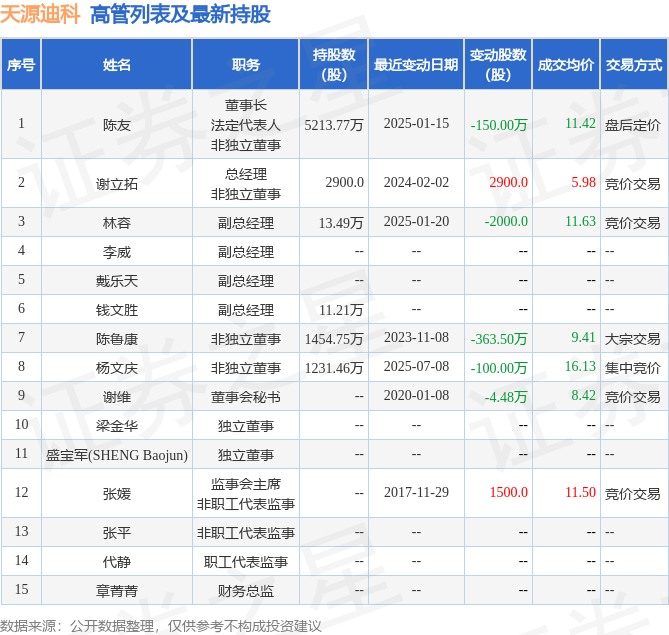This screenshot has height=635, width=669.
Task: Click the 职工代表监事 position for 代静
Action: 245,562
